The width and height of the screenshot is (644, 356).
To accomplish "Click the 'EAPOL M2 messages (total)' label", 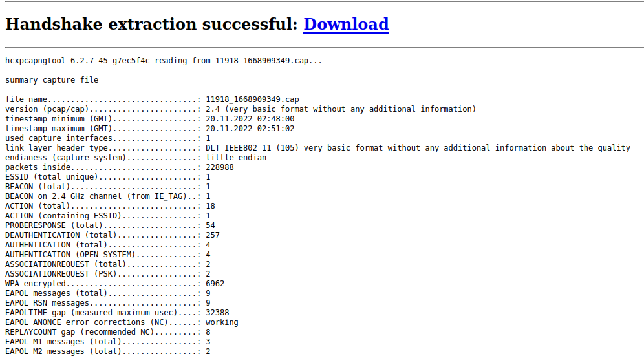I will (x=63, y=351).
